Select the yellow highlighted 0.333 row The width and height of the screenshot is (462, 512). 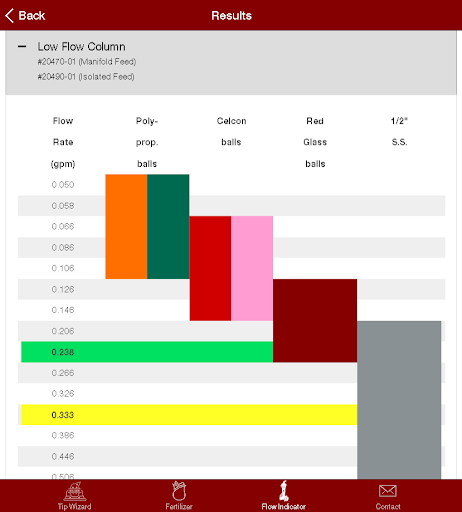[189, 415]
